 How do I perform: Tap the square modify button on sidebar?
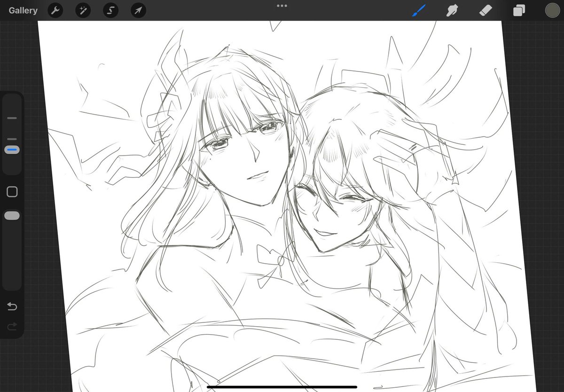click(x=12, y=192)
